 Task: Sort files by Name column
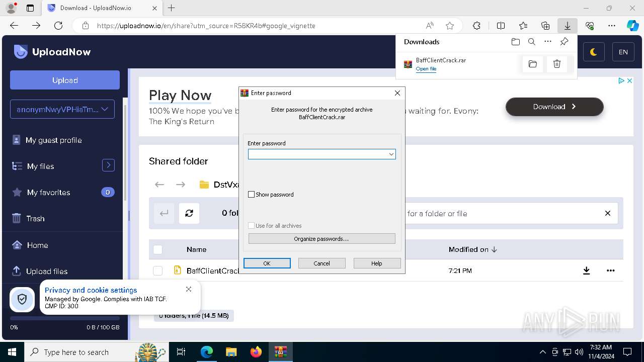(x=197, y=249)
